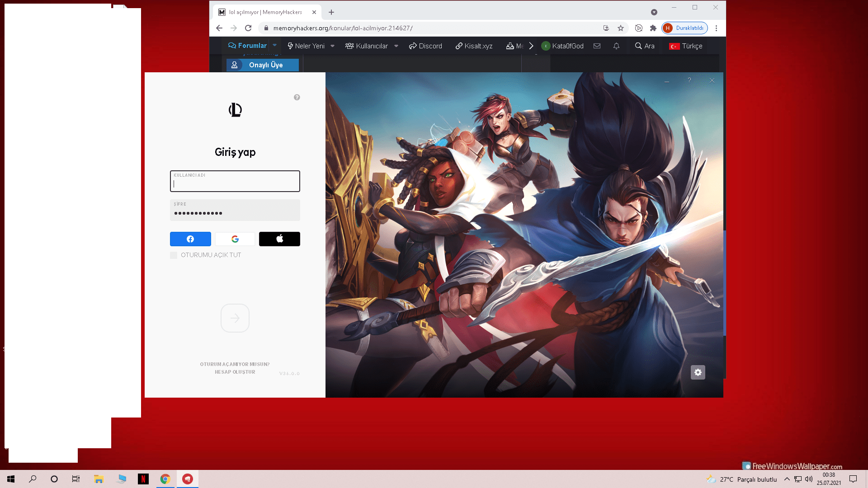Open forum inbox envelope icon

[597, 46]
